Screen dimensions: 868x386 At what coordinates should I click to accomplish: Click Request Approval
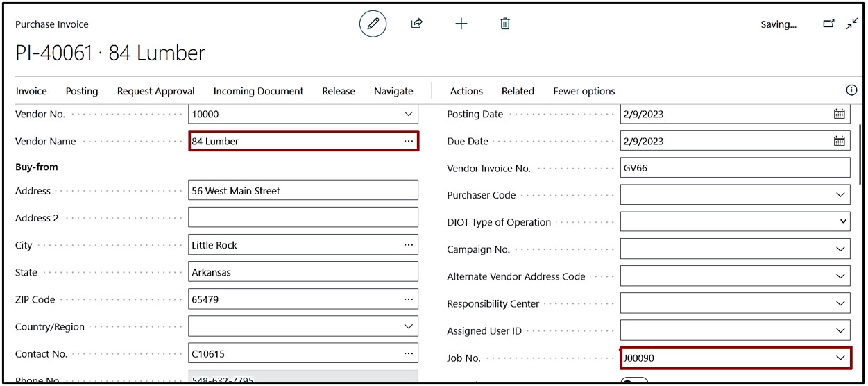[155, 92]
